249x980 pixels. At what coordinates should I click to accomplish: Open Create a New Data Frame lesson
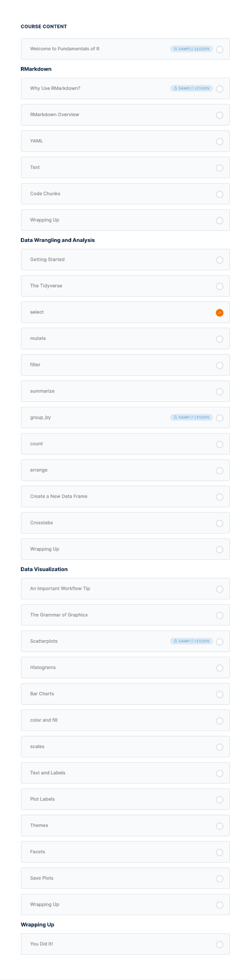coord(125,496)
